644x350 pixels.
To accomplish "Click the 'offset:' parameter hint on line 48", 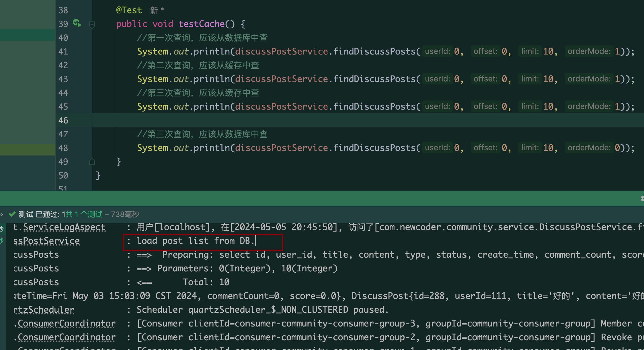I will tap(485, 148).
